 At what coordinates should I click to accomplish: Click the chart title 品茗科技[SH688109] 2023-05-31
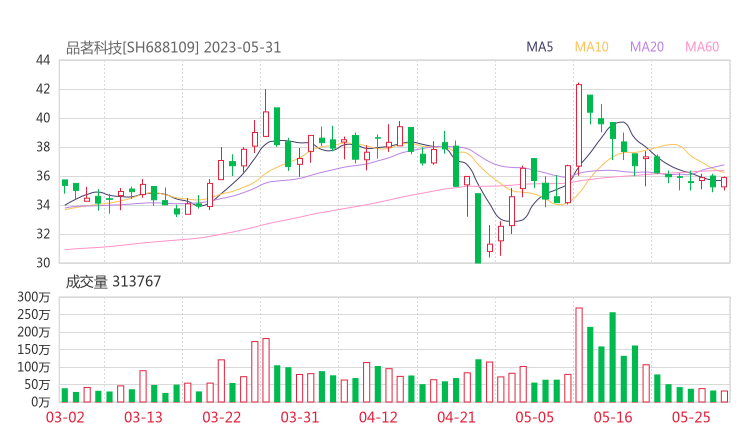[173, 48]
